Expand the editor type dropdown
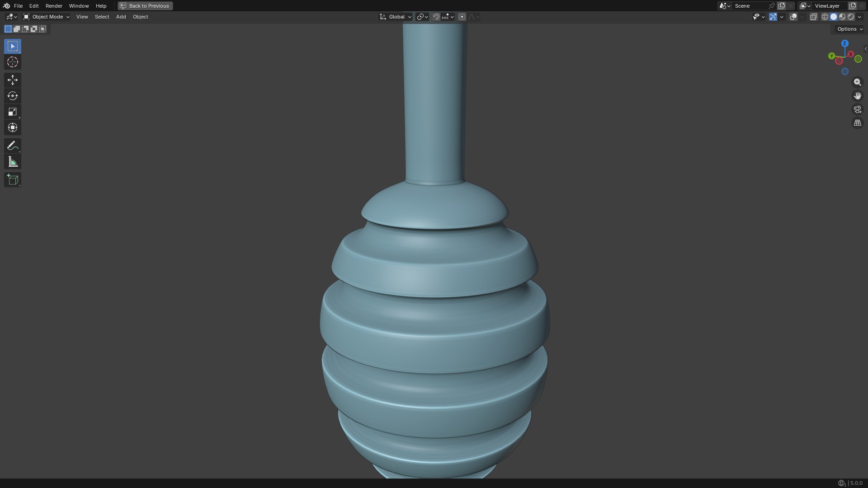 coord(11,17)
